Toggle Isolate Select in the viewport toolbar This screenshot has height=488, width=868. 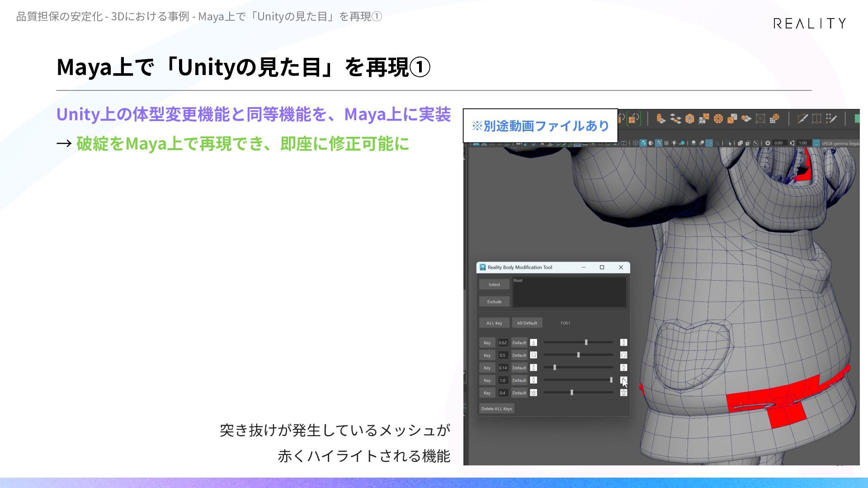coord(728,143)
